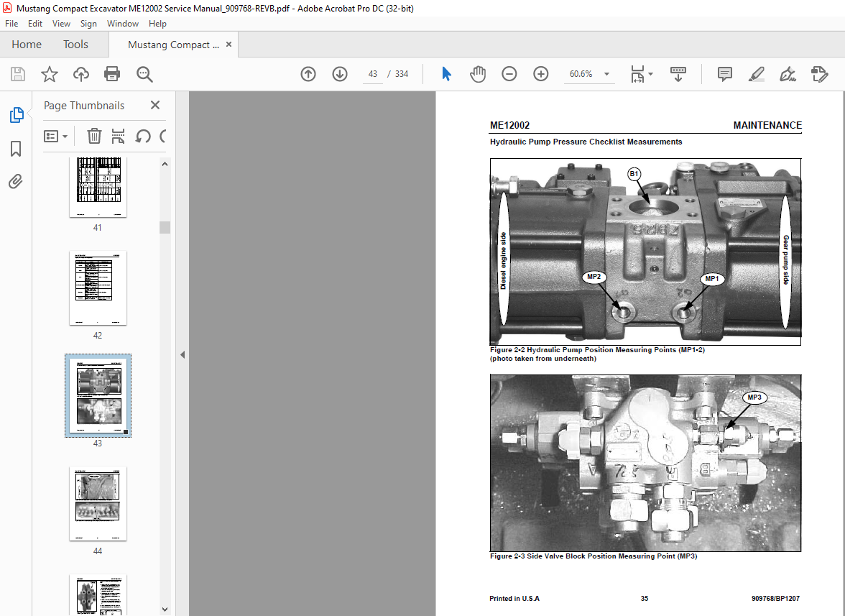Click the ME12002 header text

point(510,125)
